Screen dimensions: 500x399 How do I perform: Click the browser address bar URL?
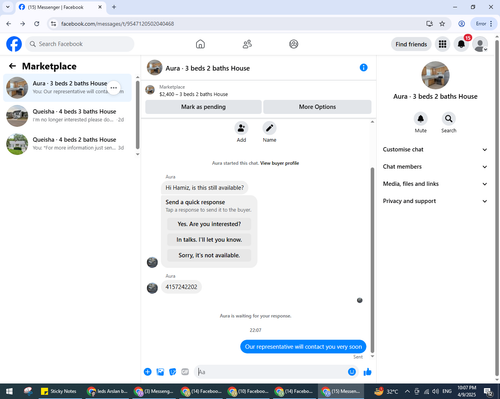117,24
